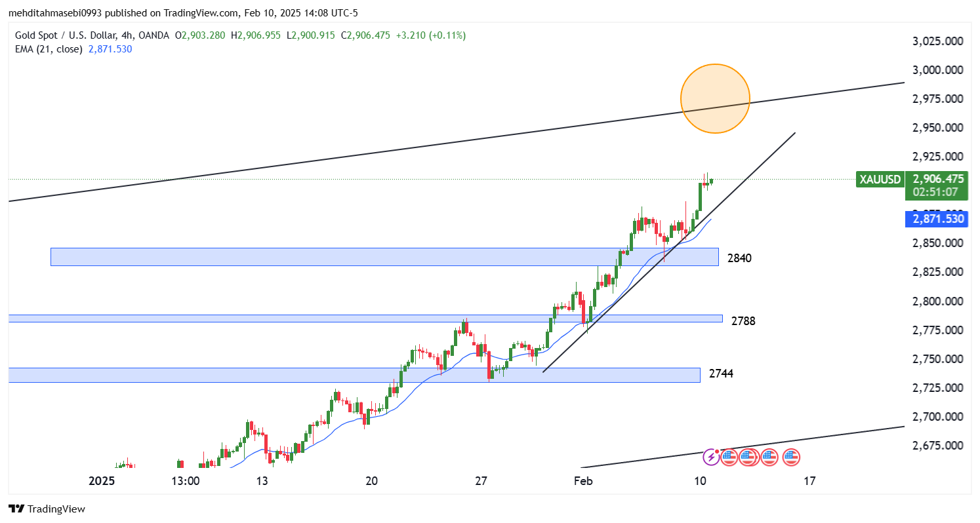Click the 2,775.000 price axis label
The height and width of the screenshot is (523, 980).
pos(938,330)
